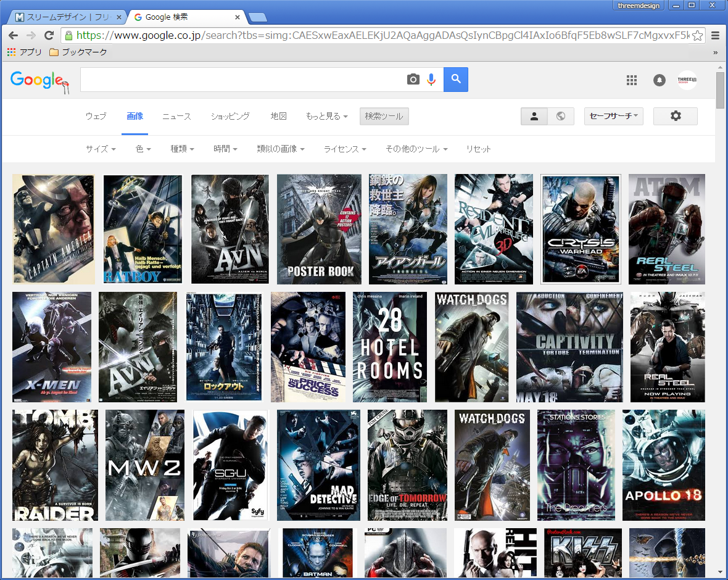Click the リセット reset link

point(479,149)
